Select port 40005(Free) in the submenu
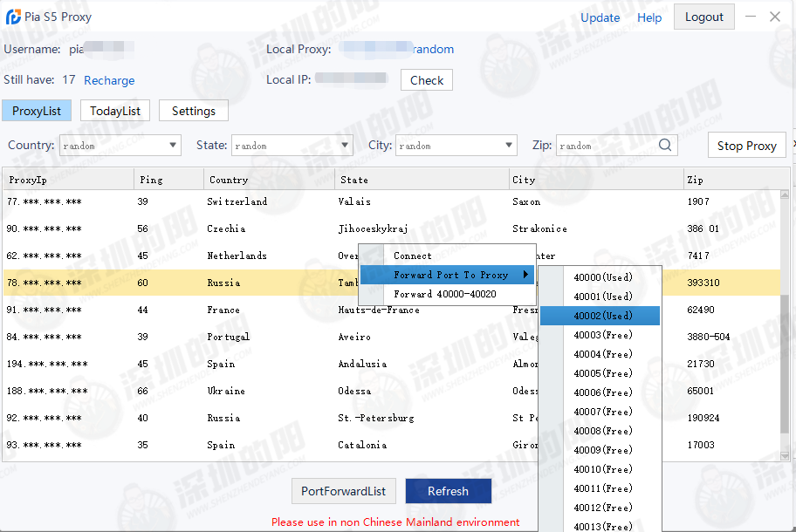 point(600,373)
